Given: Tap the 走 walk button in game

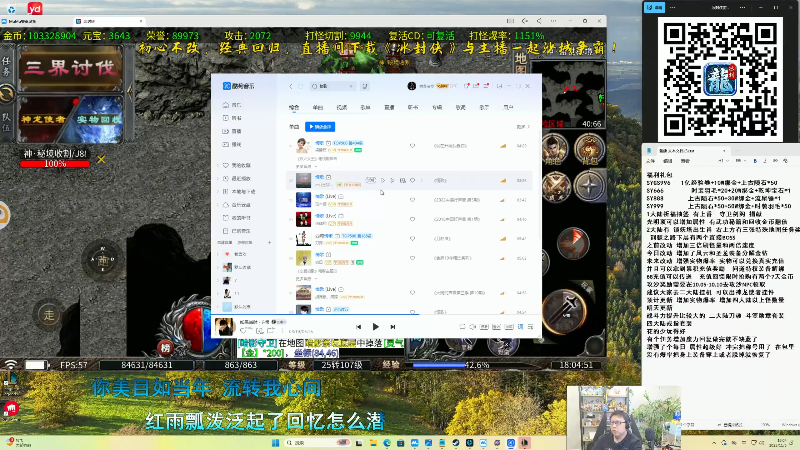Looking at the screenshot, I should [x=49, y=315].
